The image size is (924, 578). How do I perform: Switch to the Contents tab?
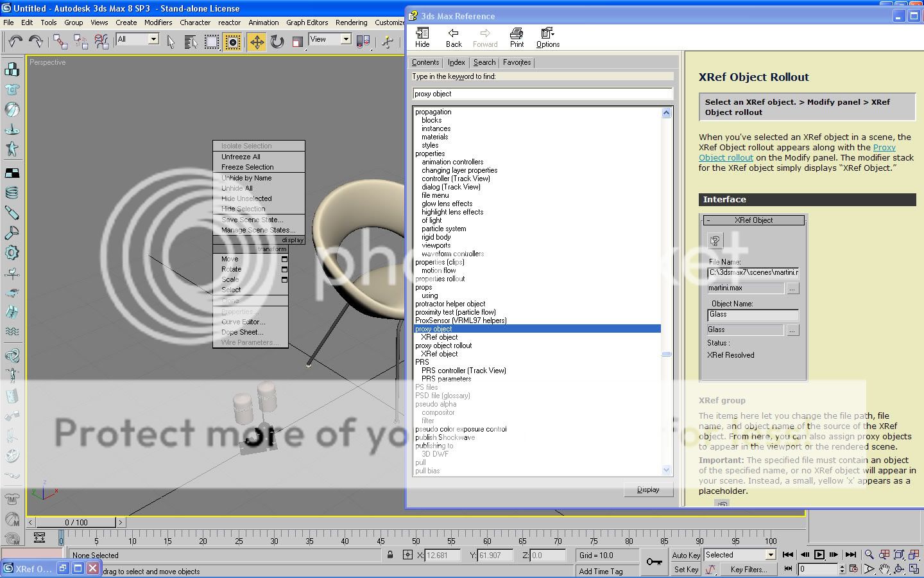[x=425, y=62]
